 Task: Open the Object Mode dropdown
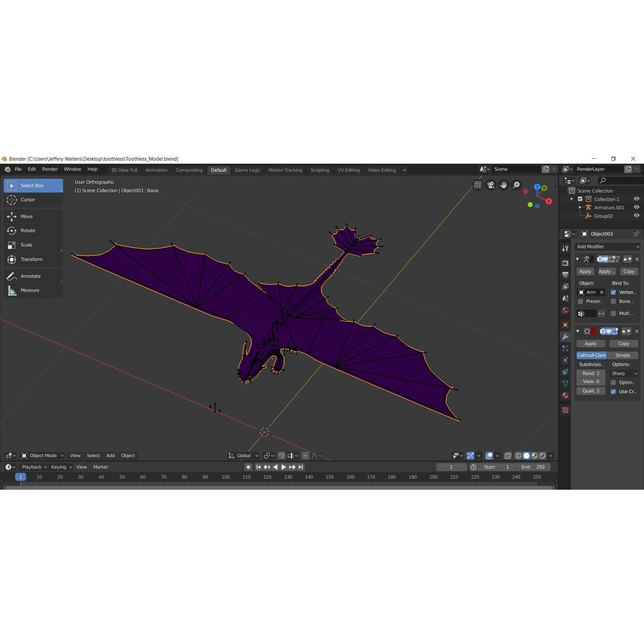[42, 455]
